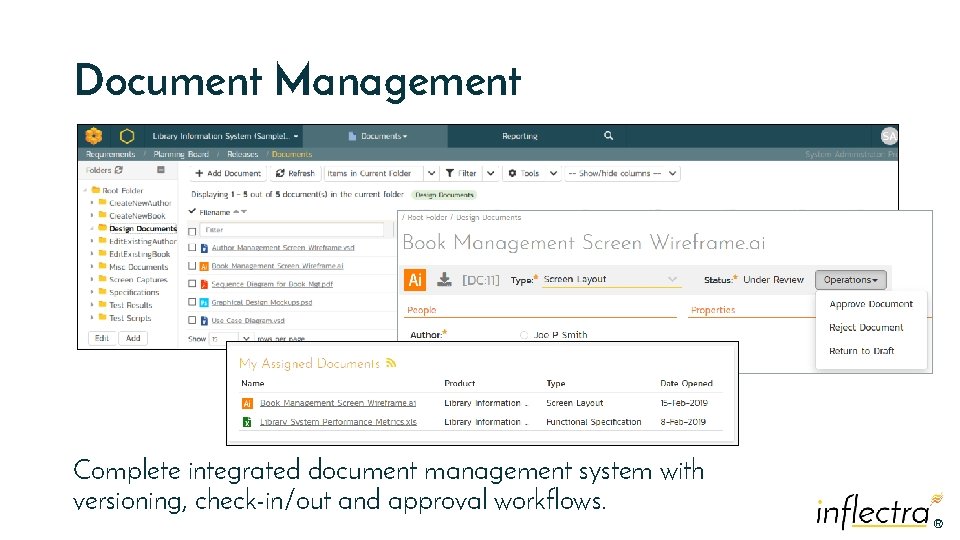Select the Screen Captures folder
960x540 pixels.
pyautogui.click(x=138, y=280)
